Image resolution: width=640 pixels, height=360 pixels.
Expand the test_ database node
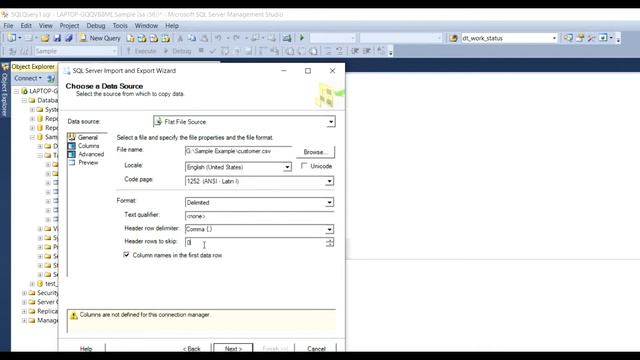click(x=32, y=284)
